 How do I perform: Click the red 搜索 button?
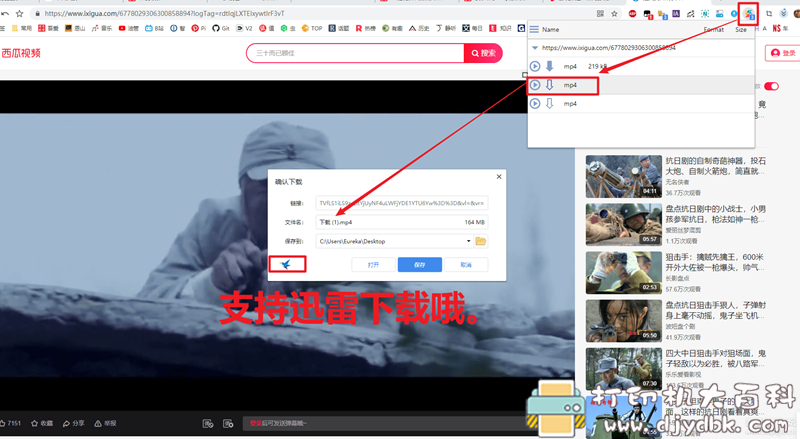483,53
